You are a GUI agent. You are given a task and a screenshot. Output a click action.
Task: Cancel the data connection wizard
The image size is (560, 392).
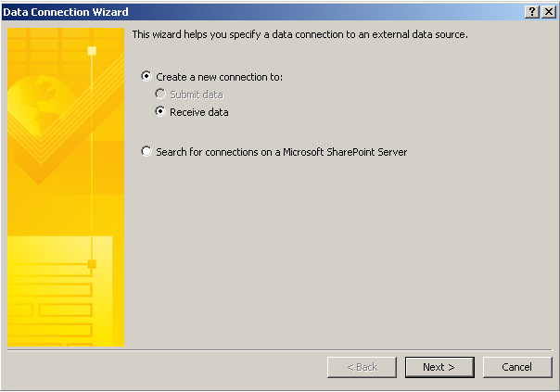[517, 367]
